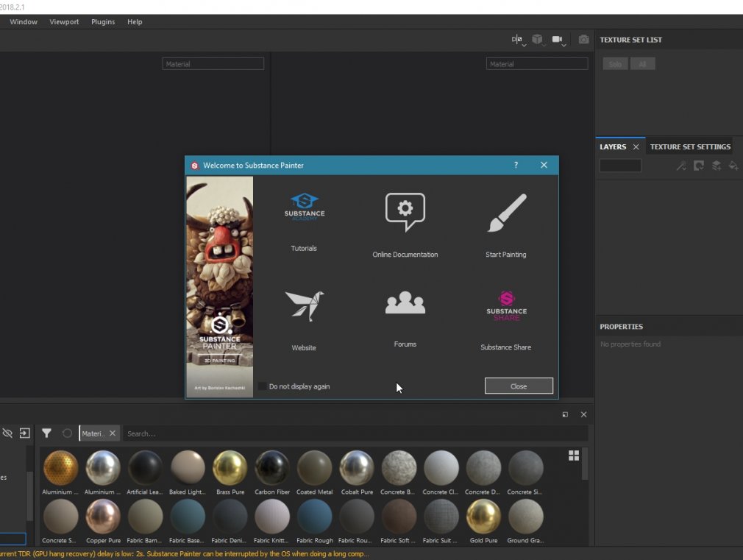Select the Cobalt Pure material
Viewport: 743px width, 560px height.
tap(357, 472)
